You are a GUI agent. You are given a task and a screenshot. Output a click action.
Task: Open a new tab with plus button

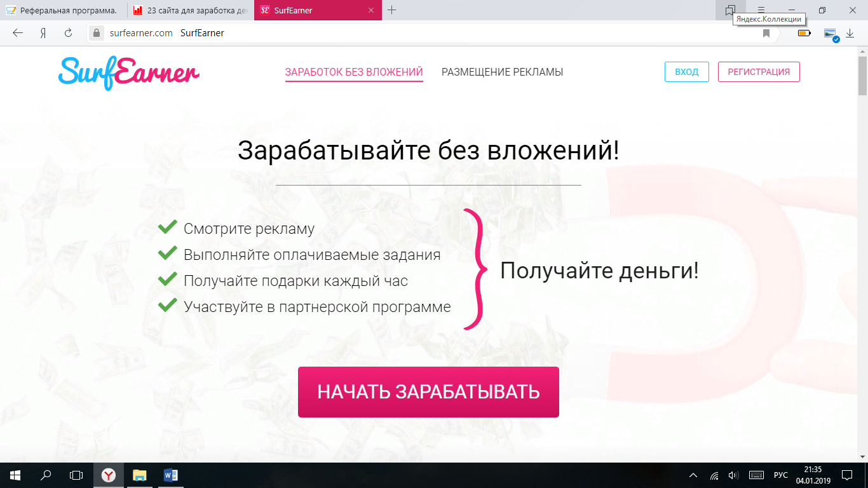(x=392, y=10)
